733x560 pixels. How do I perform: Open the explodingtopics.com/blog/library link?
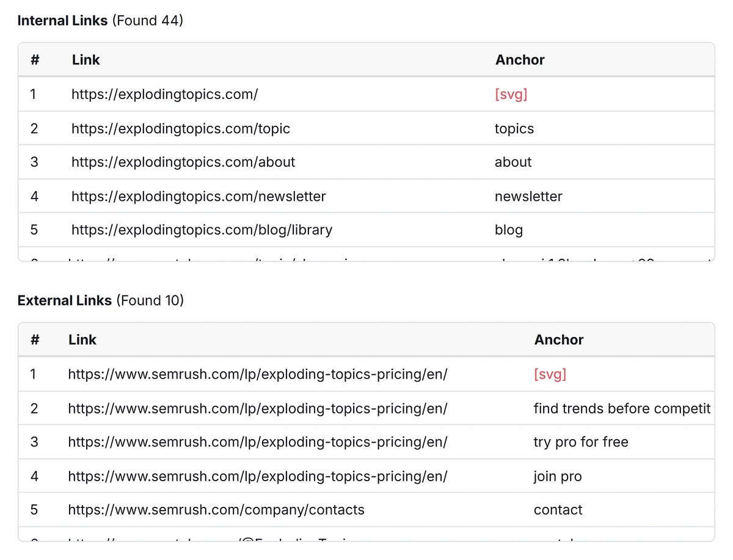[202, 230]
